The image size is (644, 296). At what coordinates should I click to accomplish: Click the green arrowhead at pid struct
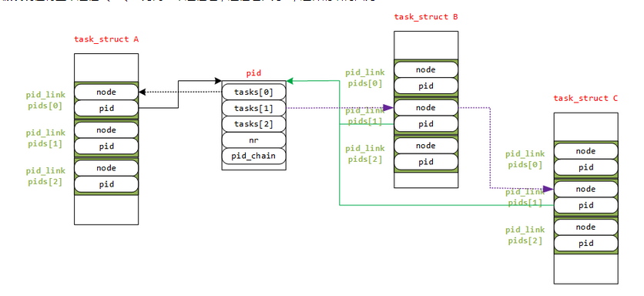click(x=290, y=81)
